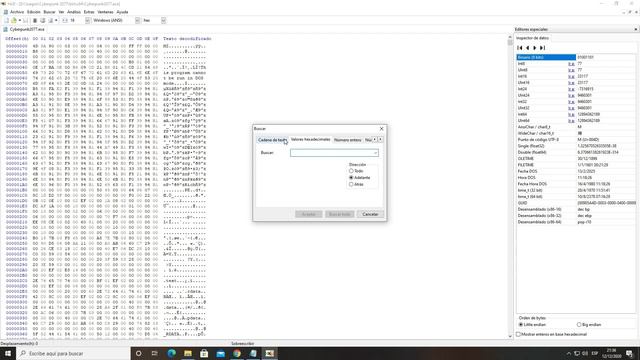This screenshot has width=640, height=360.
Task: Go to next byte in data inspector
Action: [x=535, y=48]
